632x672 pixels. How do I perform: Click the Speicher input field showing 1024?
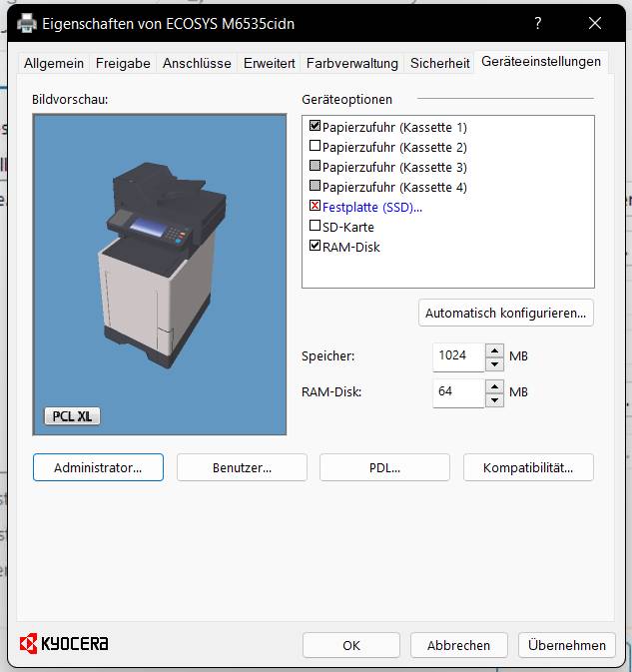(x=459, y=356)
